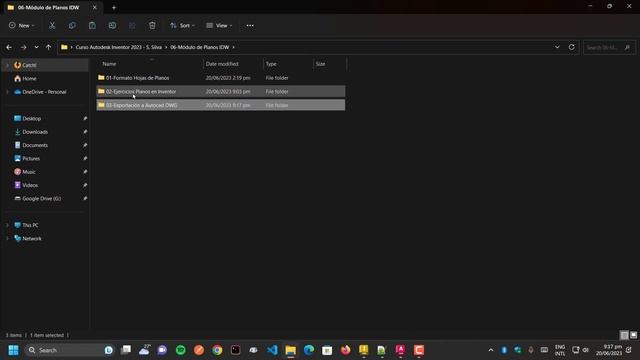Select Network in the navigation pane
The image size is (640, 360).
[32, 238]
